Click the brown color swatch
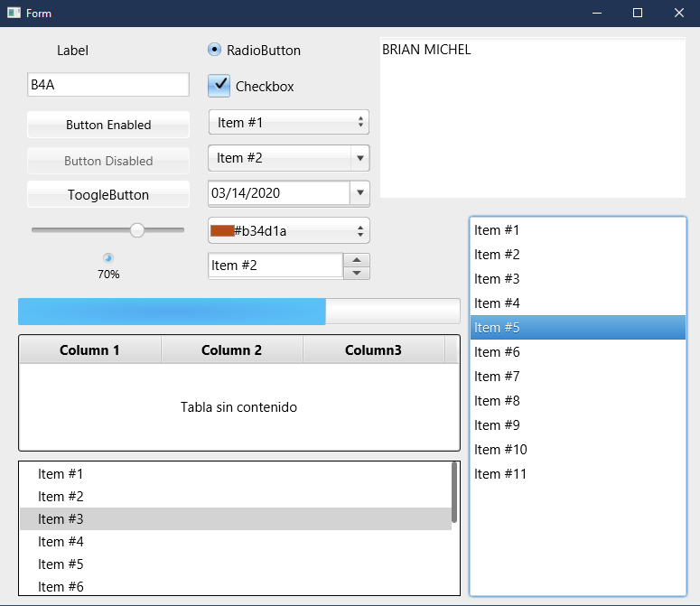Image resolution: width=700 pixels, height=606 pixels. 222,230
